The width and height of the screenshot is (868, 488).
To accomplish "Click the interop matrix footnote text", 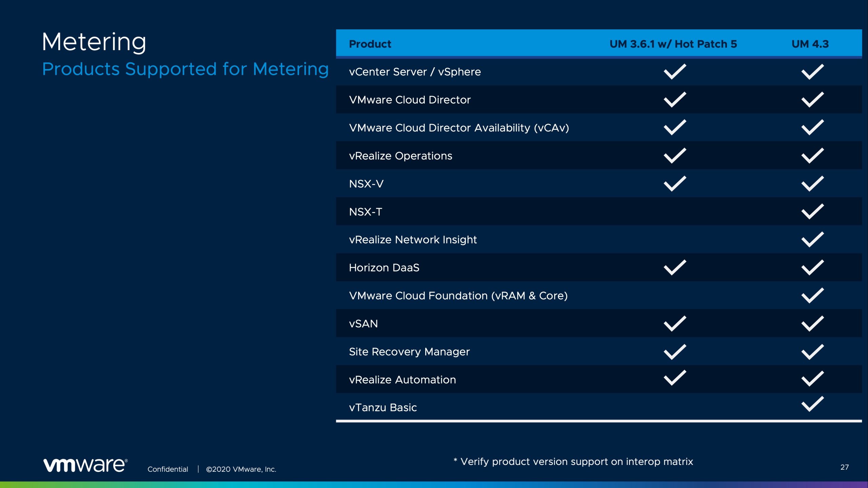I will [x=573, y=462].
